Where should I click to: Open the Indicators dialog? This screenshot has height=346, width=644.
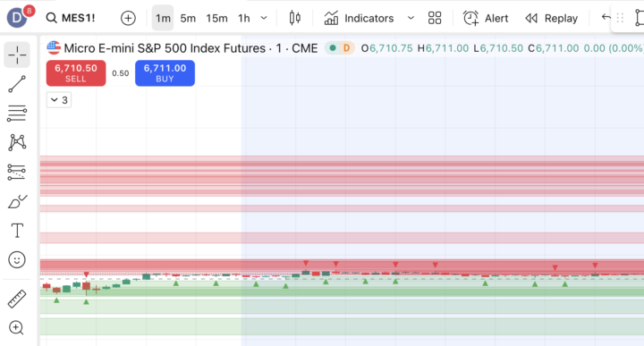359,18
